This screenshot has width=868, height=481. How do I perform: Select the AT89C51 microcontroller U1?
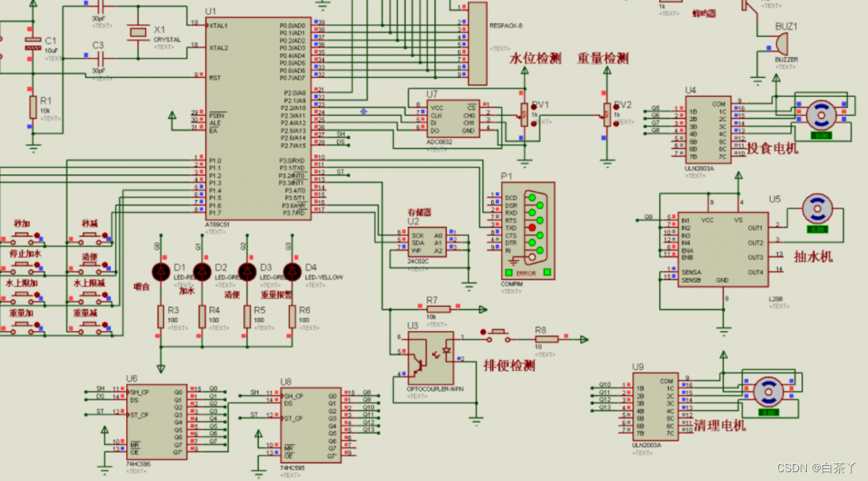click(258, 118)
